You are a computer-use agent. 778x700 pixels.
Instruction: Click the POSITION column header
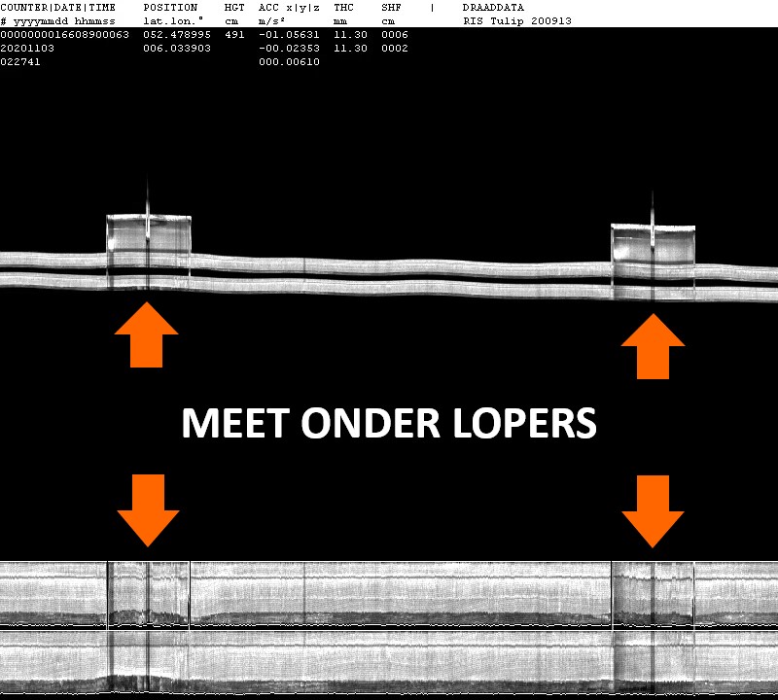tap(170, 7)
